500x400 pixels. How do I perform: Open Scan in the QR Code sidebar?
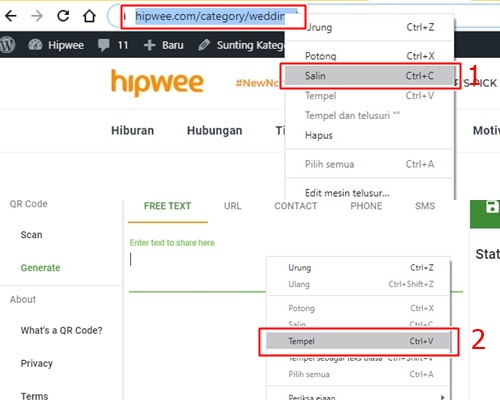31,235
